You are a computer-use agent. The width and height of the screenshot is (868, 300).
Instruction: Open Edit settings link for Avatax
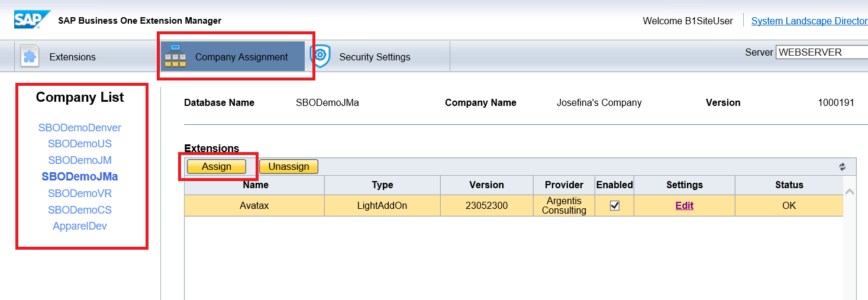685,205
